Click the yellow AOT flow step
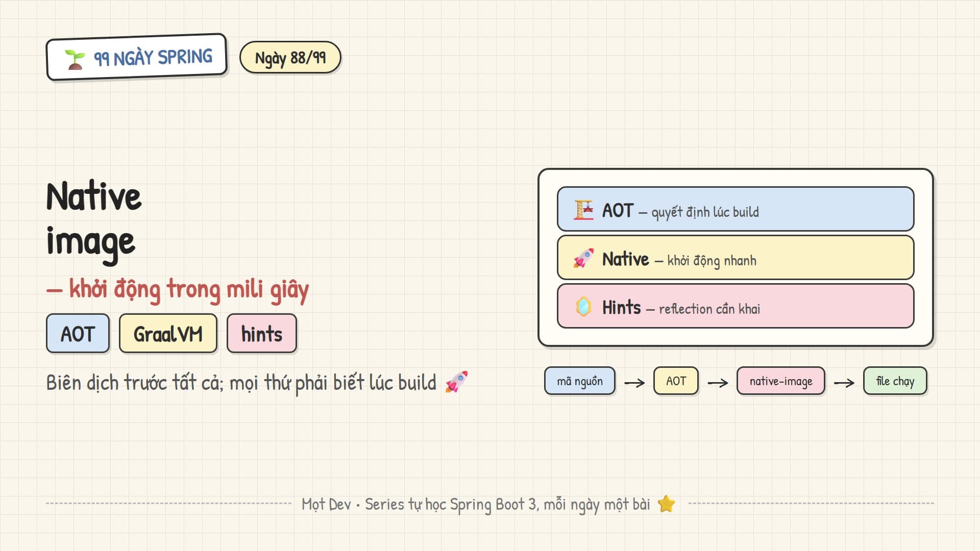The width and height of the screenshot is (980, 551). 676,381
